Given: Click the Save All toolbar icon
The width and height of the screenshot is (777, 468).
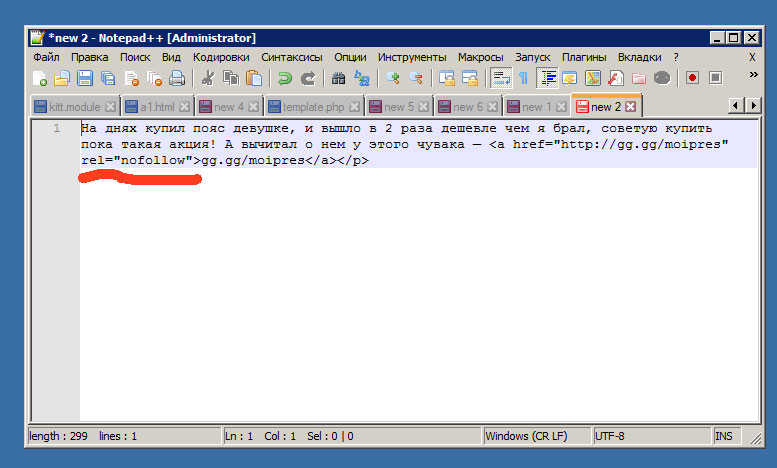Looking at the screenshot, I should [x=108, y=78].
